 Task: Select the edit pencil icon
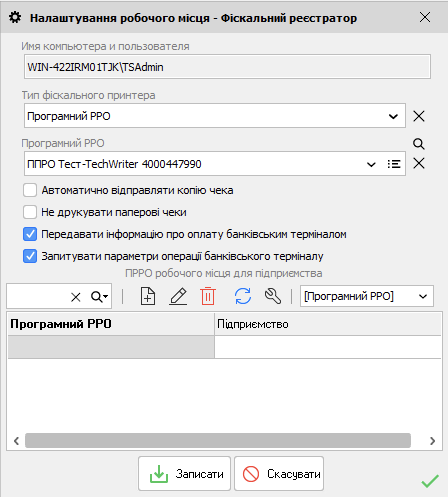click(x=178, y=297)
